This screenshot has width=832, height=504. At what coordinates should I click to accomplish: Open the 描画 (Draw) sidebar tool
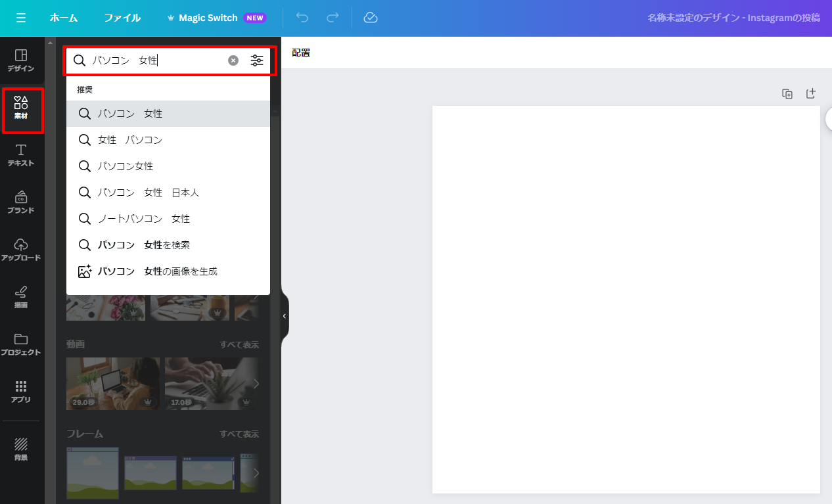pyautogui.click(x=21, y=297)
